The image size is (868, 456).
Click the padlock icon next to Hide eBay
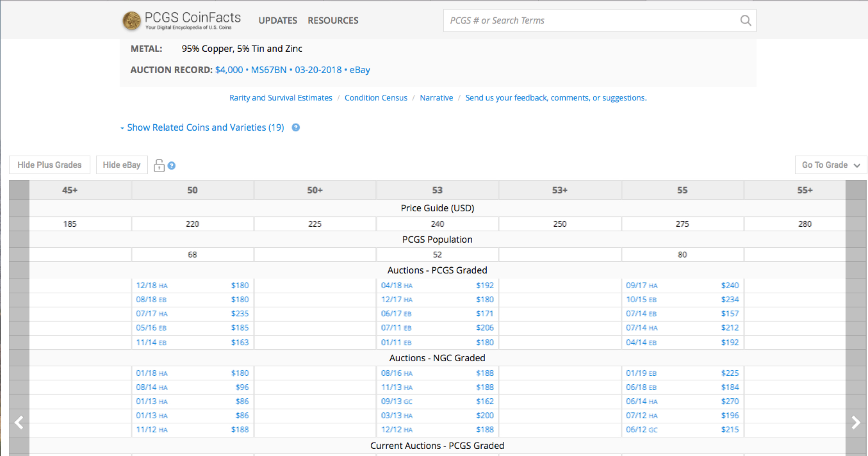(159, 165)
